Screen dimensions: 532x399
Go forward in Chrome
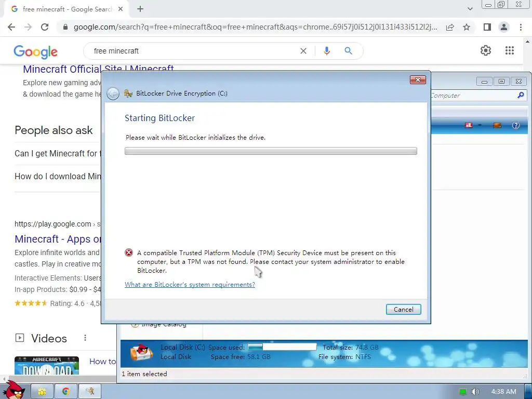coord(28,27)
